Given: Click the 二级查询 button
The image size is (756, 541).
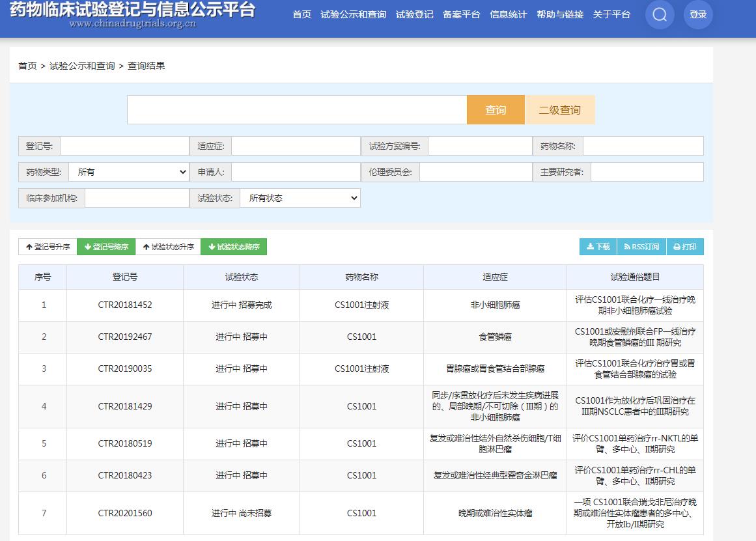Looking at the screenshot, I should pos(560,110).
